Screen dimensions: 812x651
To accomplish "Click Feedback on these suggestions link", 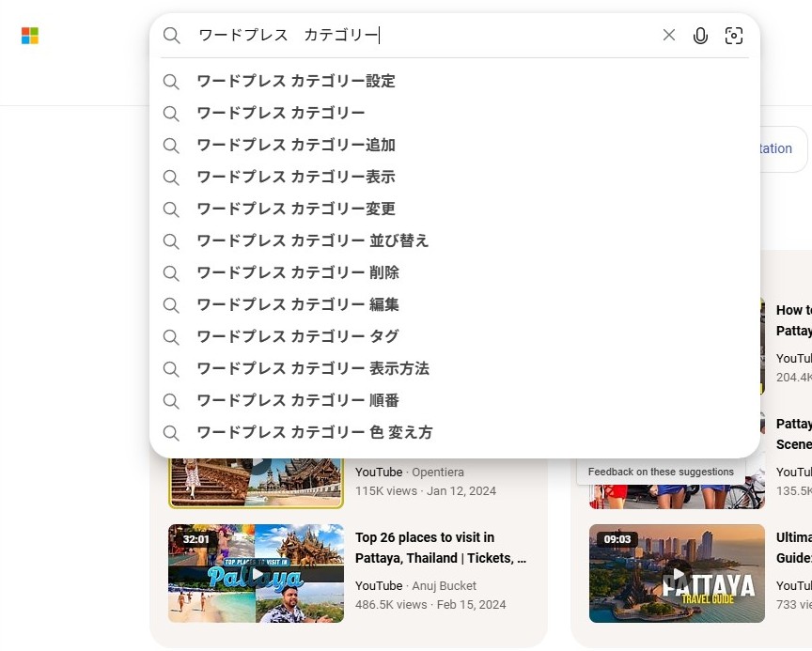I will (661, 472).
